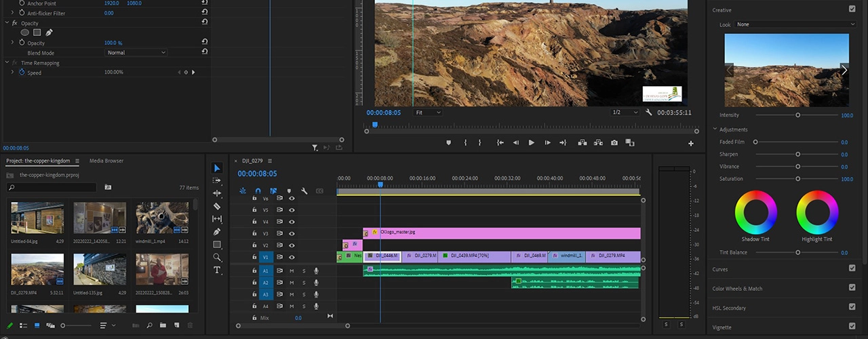Step forward one frame

pos(547,142)
